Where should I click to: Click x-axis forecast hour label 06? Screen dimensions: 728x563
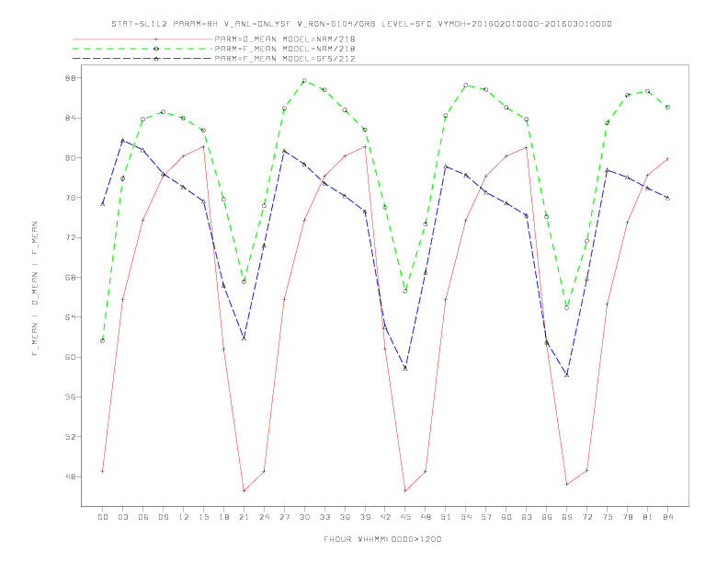tap(143, 517)
